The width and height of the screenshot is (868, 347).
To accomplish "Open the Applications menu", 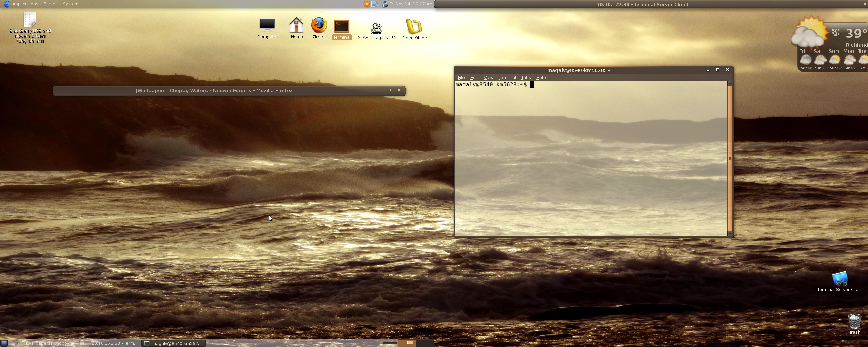I will coord(25,4).
